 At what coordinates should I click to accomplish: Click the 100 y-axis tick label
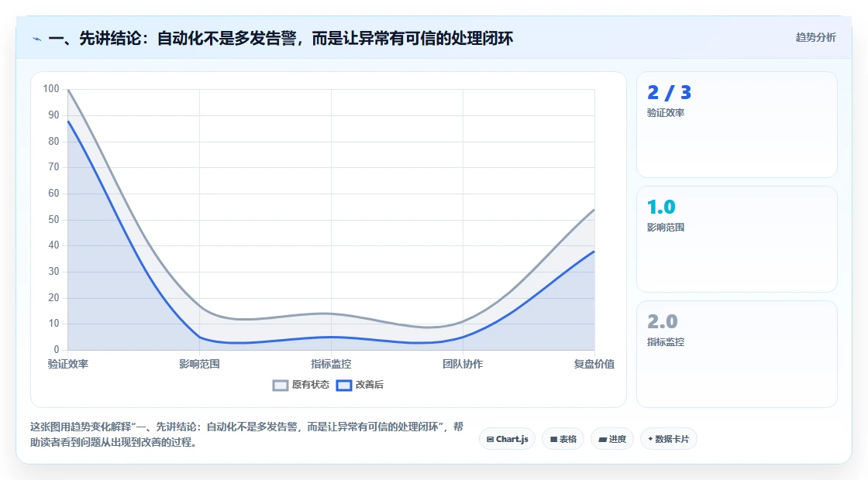point(51,88)
